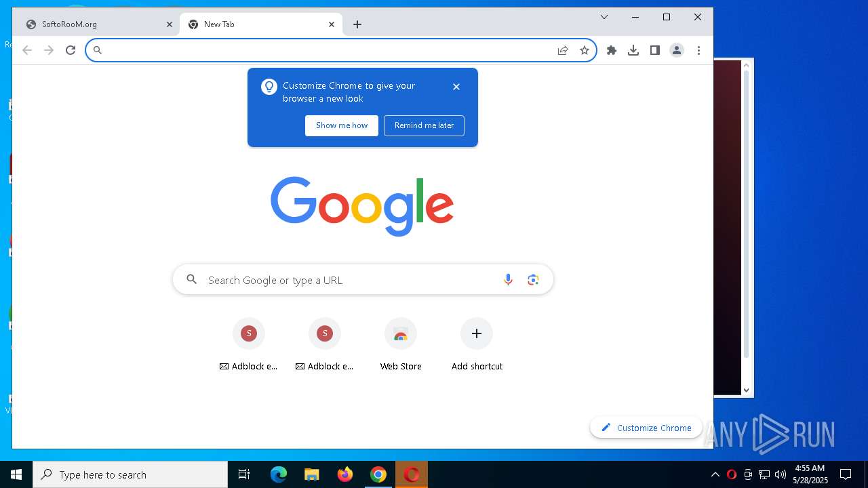Close the New Tab tab

(332, 24)
